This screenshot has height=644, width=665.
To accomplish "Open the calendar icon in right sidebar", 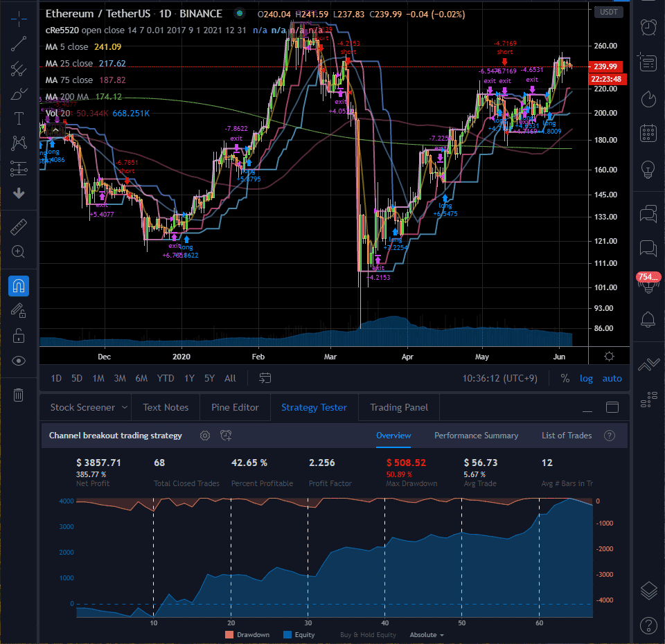I will 648,133.
